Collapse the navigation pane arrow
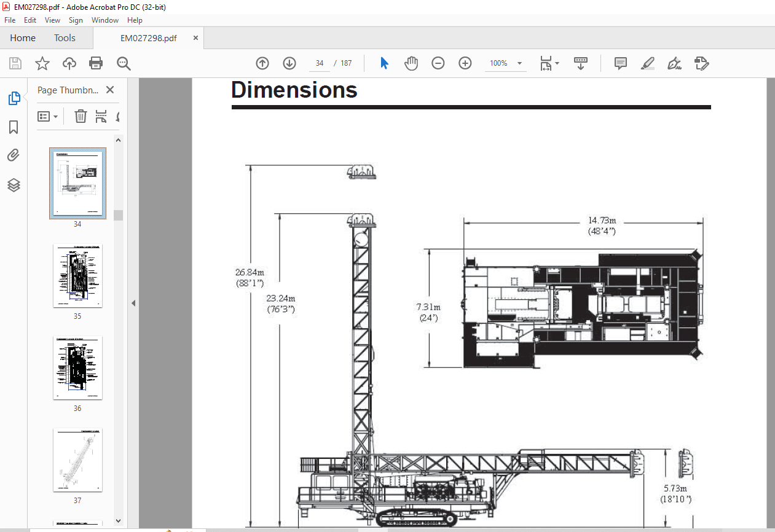 point(133,303)
